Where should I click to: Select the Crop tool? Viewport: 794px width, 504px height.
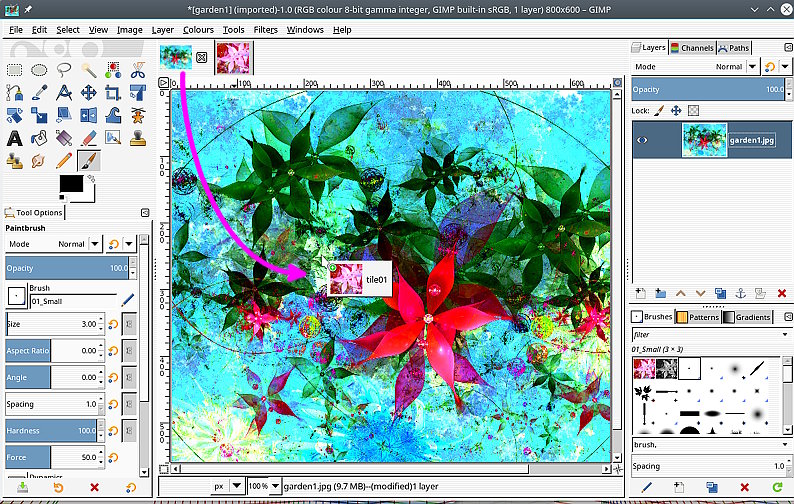[113, 93]
